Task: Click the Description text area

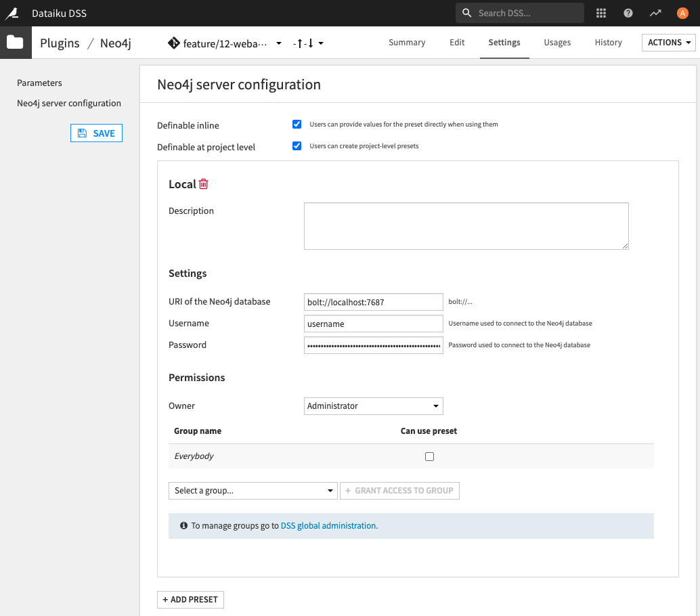Action: click(466, 226)
